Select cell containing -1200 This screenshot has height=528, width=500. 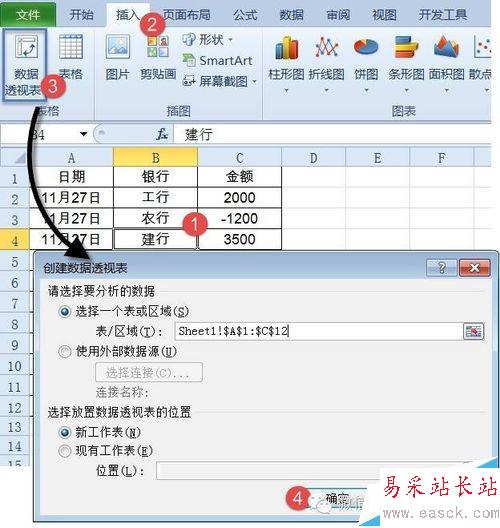239,219
